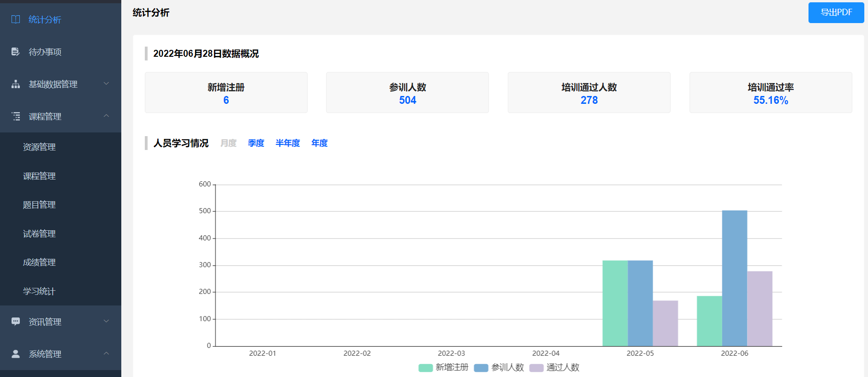Click the 504 参训人数 value
The height and width of the screenshot is (377, 868).
coord(408,100)
